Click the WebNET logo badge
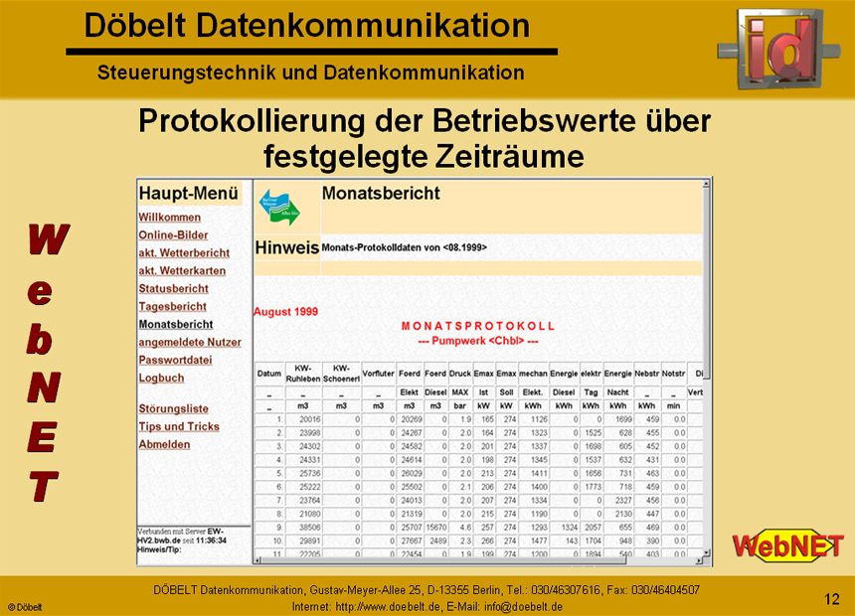This screenshot has height=616, width=855. (788, 545)
